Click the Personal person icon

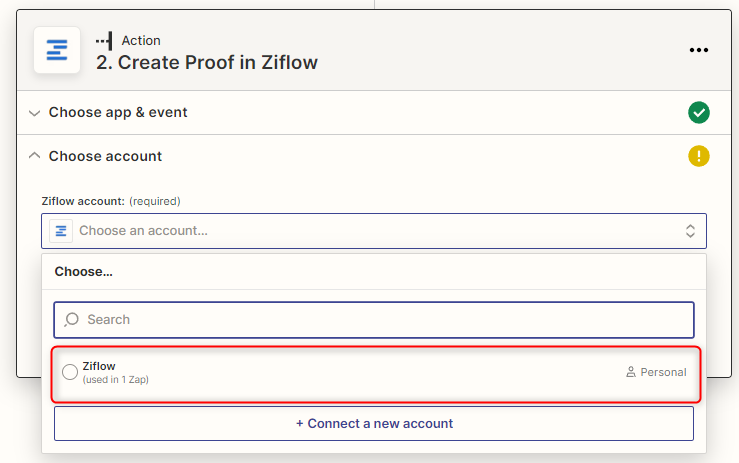pyautogui.click(x=630, y=372)
